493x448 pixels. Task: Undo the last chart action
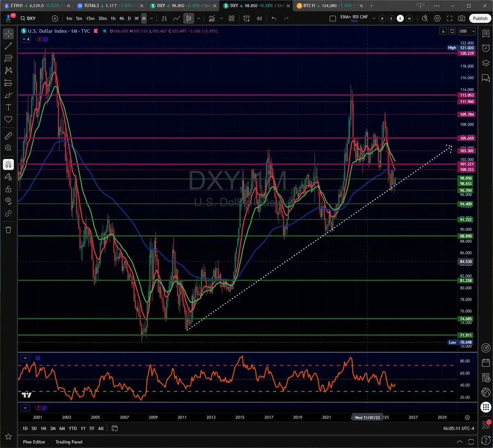[274, 18]
